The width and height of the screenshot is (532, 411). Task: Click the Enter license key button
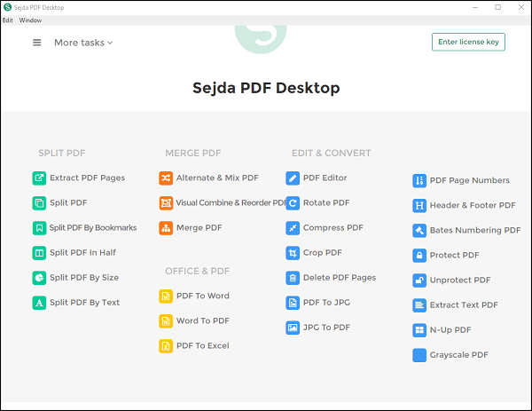pyautogui.click(x=468, y=42)
